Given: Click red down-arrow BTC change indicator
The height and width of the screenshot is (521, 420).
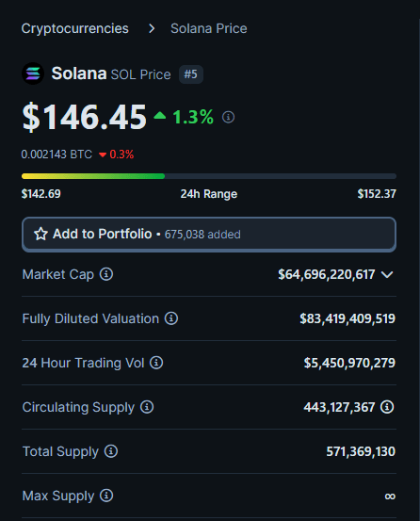Looking at the screenshot, I should pos(103,155).
